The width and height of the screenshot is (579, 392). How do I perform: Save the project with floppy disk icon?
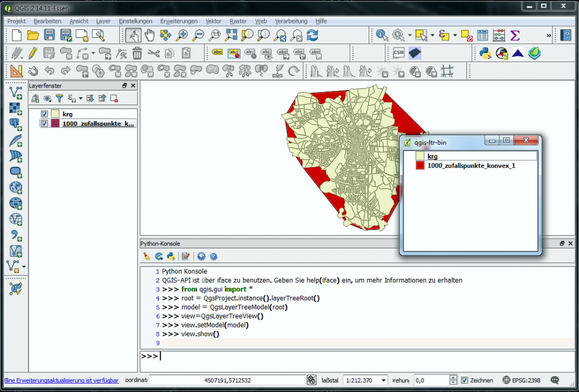click(x=50, y=35)
